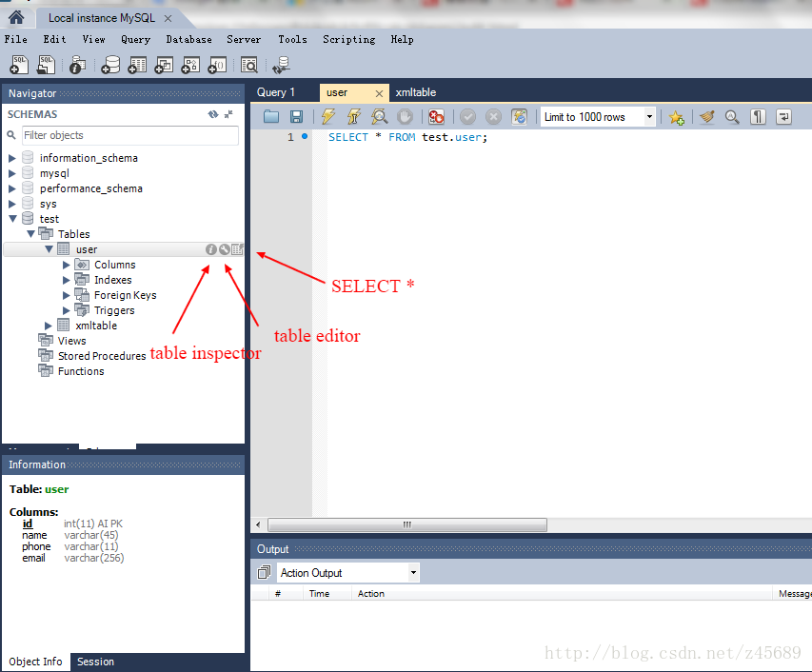Switch to xmltable tab
812x672 pixels.
click(x=416, y=92)
